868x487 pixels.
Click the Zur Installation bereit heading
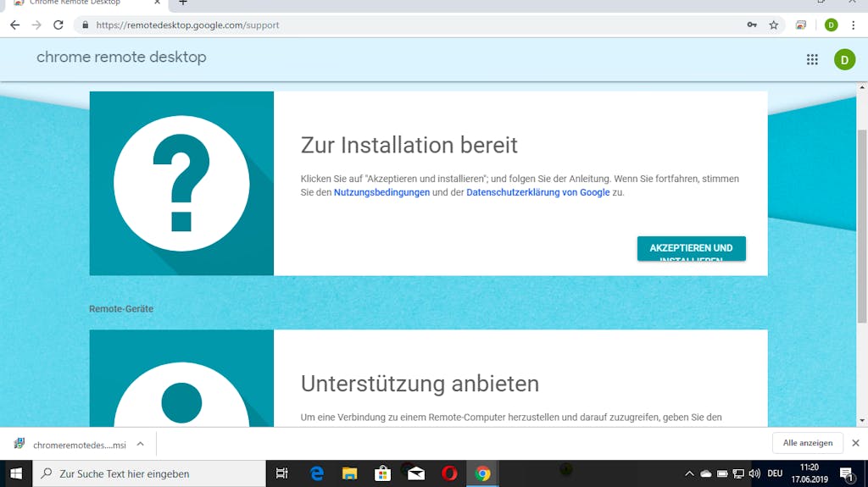pos(409,145)
